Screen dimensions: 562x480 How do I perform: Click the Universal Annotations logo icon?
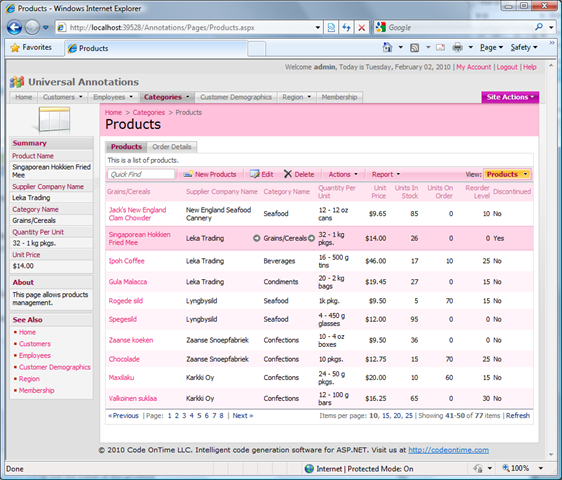[x=17, y=82]
